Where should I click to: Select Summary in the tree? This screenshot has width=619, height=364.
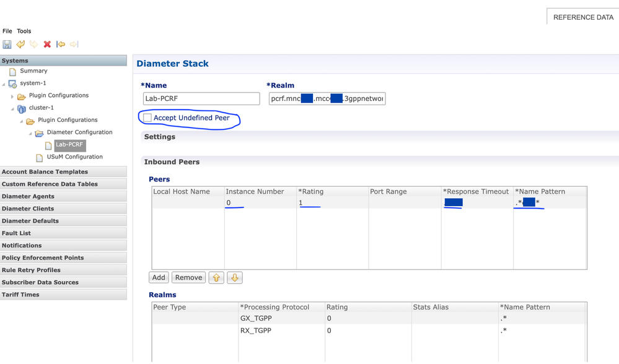[x=33, y=71]
